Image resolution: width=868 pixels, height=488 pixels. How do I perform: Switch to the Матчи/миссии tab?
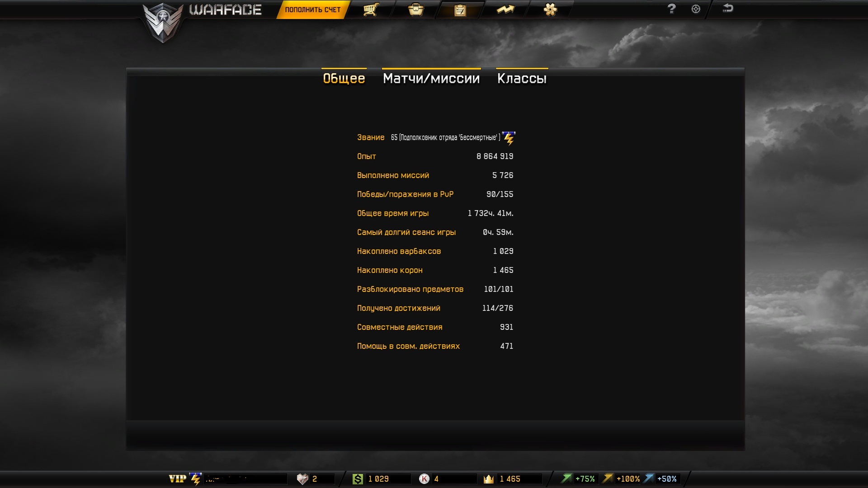coord(431,78)
